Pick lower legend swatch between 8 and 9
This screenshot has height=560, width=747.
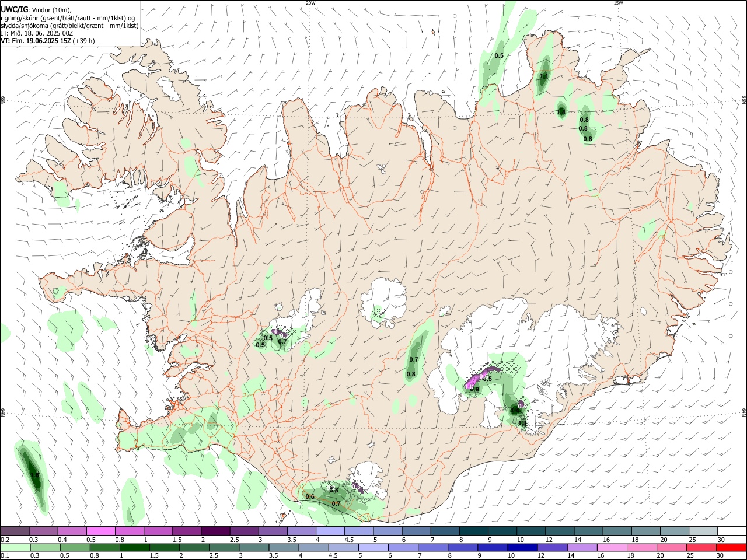[463, 548]
